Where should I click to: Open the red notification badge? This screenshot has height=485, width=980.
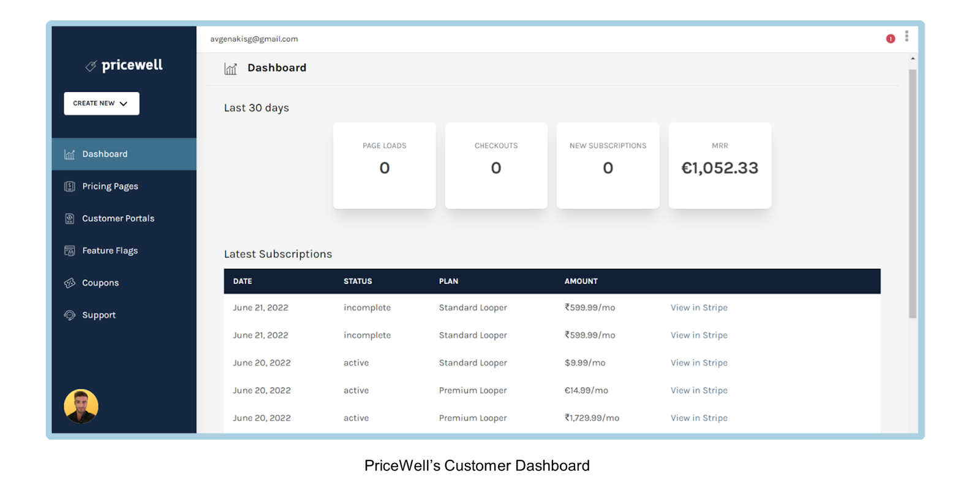point(891,39)
